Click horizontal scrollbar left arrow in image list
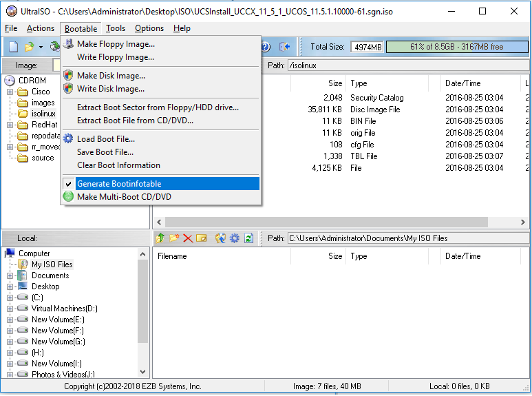 (x=159, y=222)
